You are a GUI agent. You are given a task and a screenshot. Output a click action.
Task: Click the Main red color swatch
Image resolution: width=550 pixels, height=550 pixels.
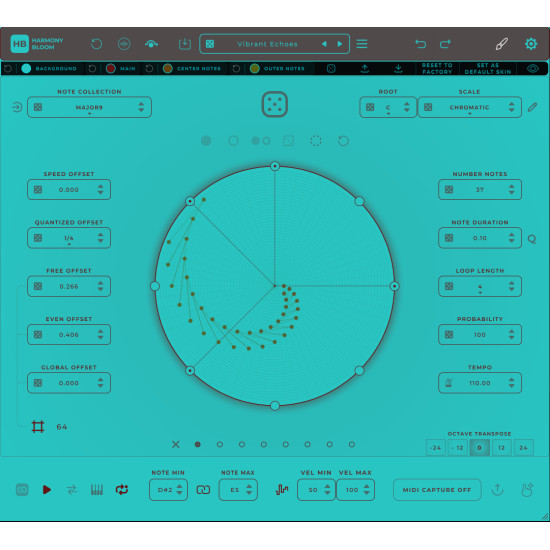pos(111,68)
